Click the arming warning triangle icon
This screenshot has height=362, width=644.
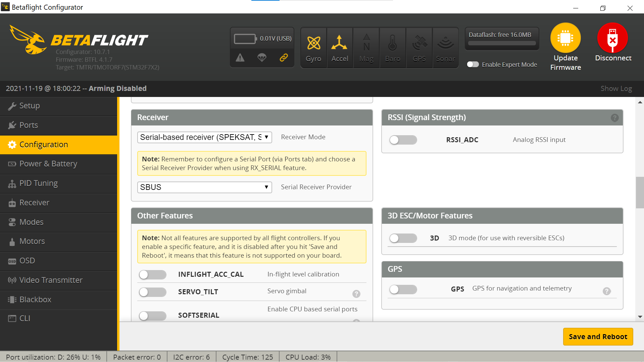240,58
